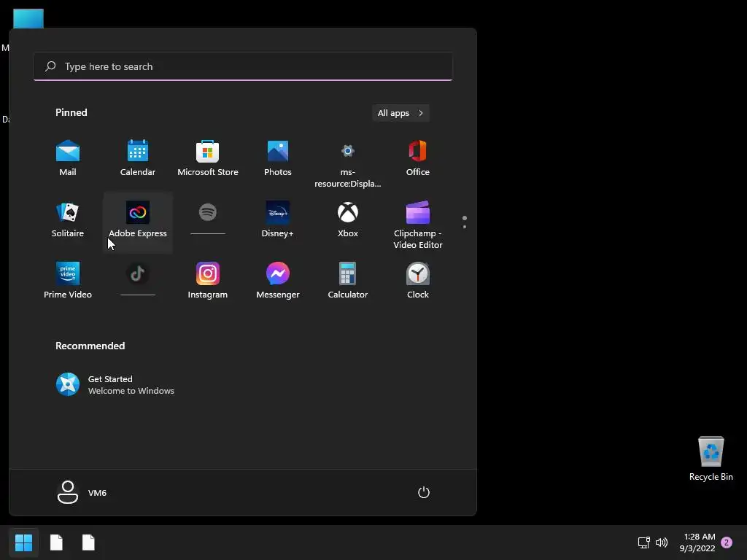Open the VM6 user account menu
This screenshot has width=747, height=560.
[82, 492]
